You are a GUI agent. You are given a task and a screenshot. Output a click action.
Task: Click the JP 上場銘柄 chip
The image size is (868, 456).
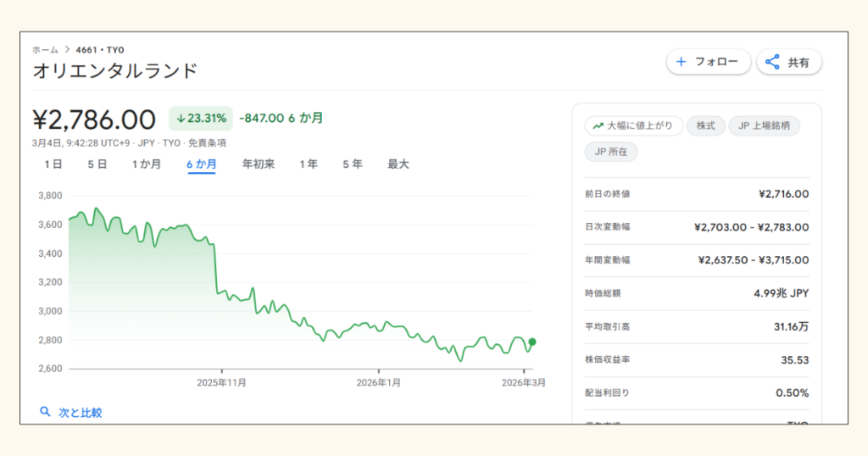764,126
